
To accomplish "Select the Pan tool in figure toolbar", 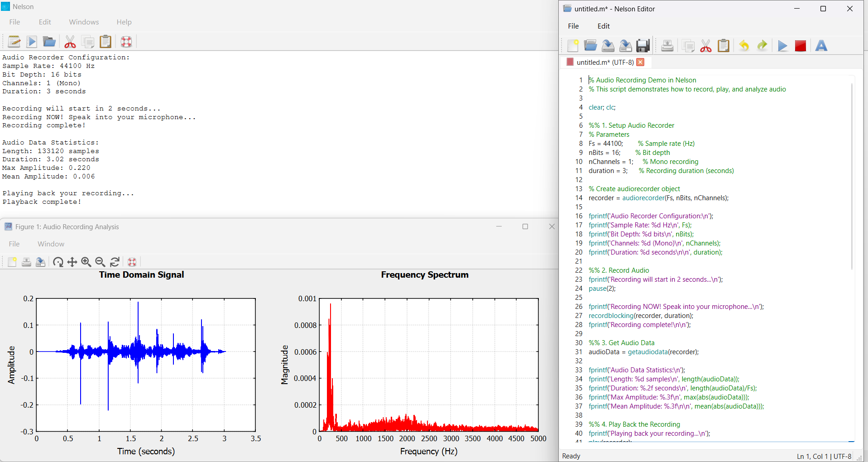I will pos(72,262).
